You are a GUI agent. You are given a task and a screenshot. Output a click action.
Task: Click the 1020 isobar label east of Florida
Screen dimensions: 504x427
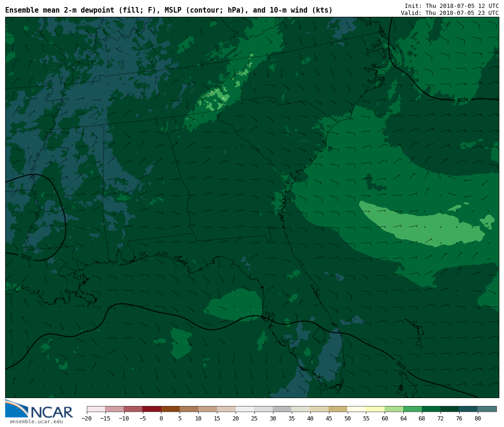point(401,365)
